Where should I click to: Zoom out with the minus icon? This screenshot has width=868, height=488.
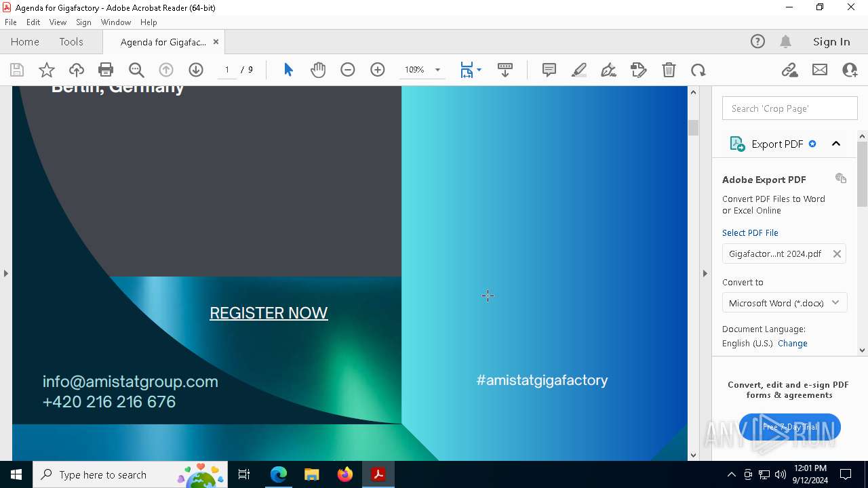click(x=348, y=70)
